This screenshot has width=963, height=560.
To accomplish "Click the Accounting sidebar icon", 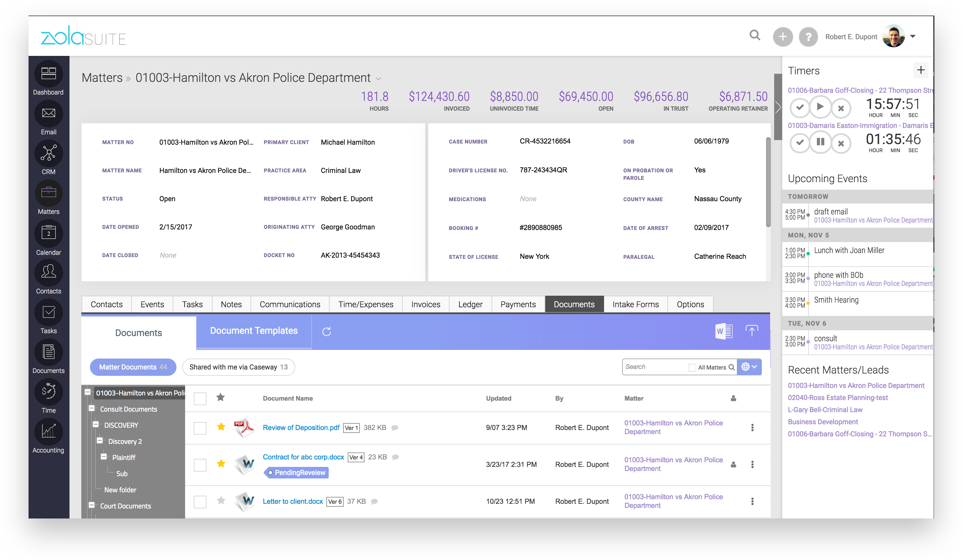I will (48, 432).
